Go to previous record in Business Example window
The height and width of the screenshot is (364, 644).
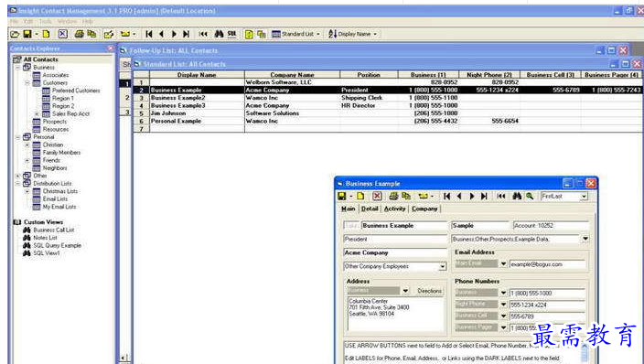(x=459, y=197)
